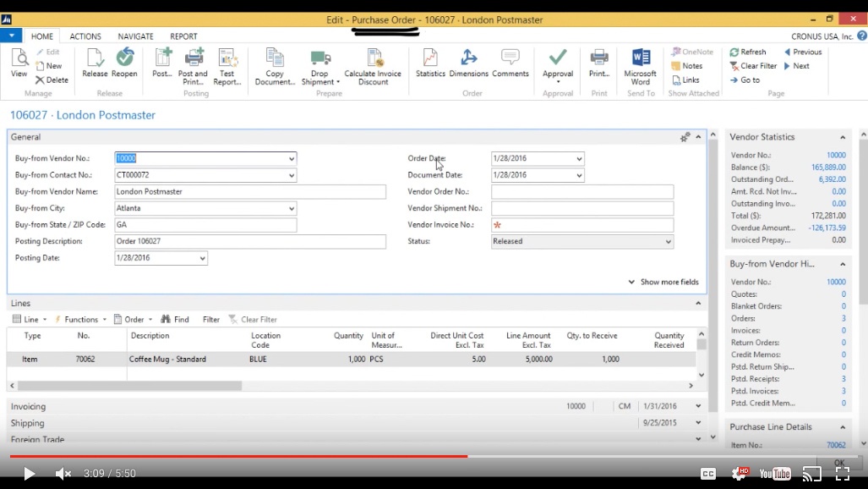The width and height of the screenshot is (868, 489).
Task: Expand Show more fields
Action: 663,282
